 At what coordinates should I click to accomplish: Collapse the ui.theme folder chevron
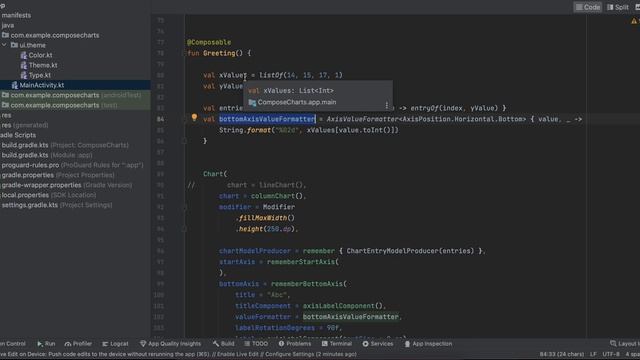coord(4,45)
